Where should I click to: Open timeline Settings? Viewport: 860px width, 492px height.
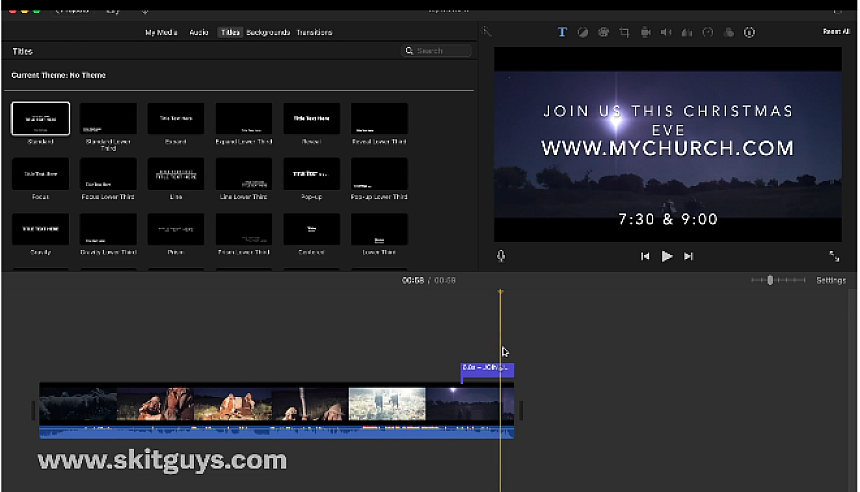[x=830, y=281]
